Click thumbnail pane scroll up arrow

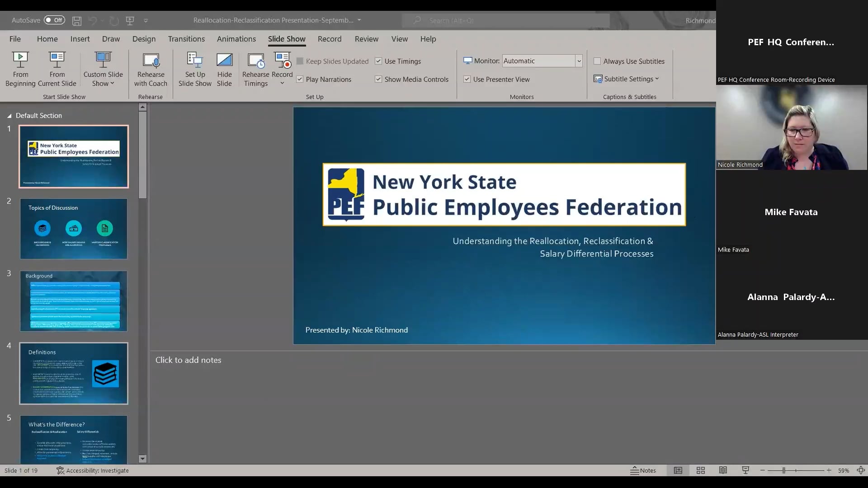[x=142, y=107]
